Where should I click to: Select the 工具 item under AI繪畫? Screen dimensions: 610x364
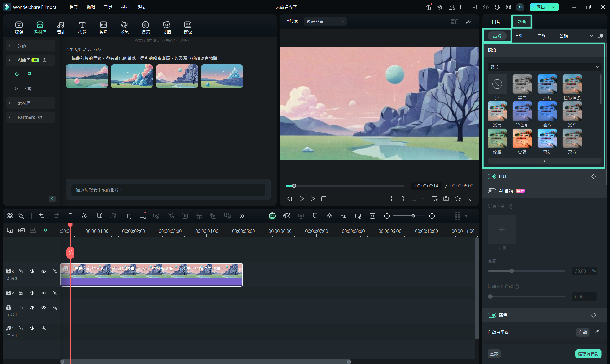[27, 74]
